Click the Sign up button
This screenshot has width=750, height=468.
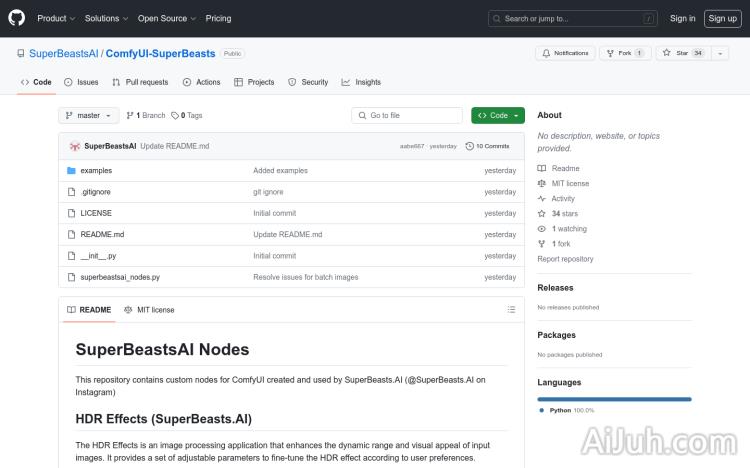[x=721, y=18]
